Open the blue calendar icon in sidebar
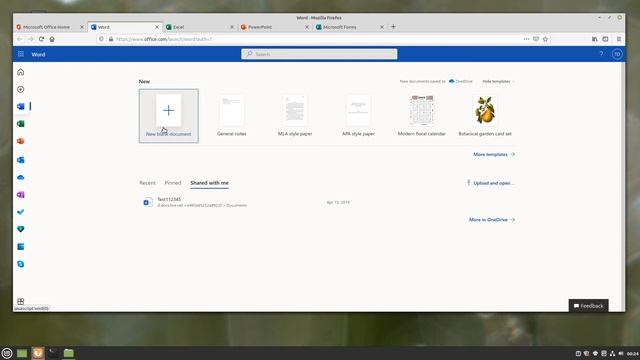The image size is (640, 360). 21,247
